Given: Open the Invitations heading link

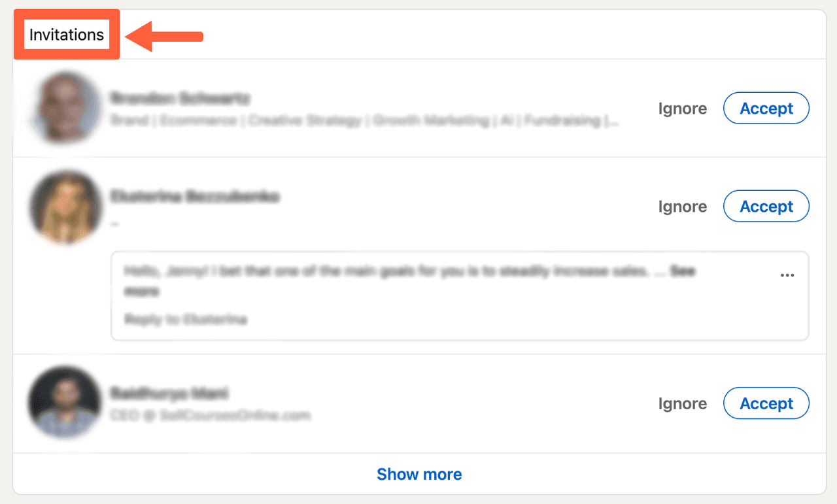Looking at the screenshot, I should [66, 35].
